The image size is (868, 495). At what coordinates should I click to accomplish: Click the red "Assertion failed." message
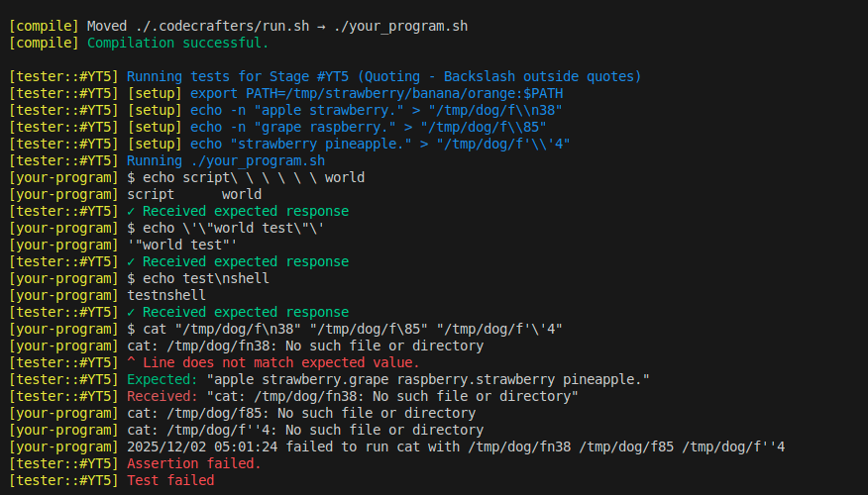(194, 463)
